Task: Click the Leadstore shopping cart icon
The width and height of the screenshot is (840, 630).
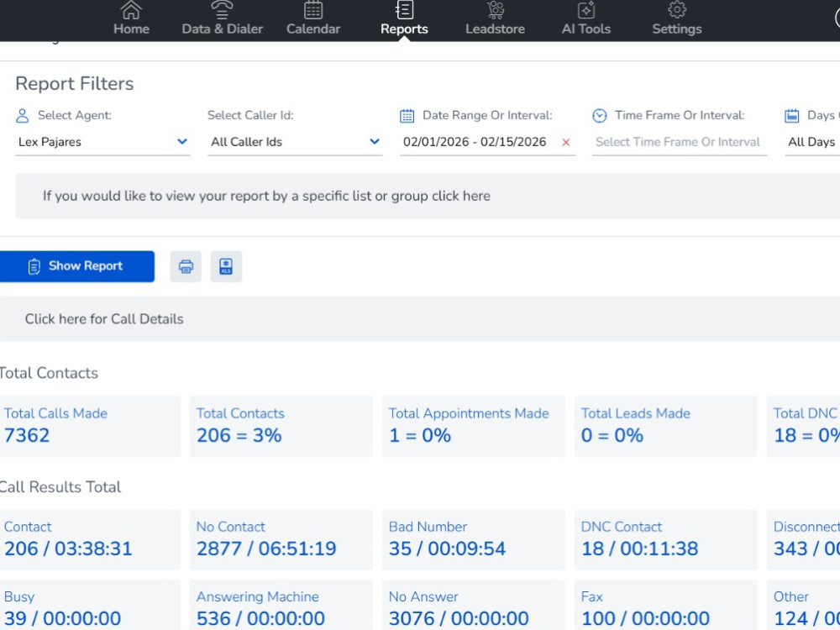Action: pos(495,9)
